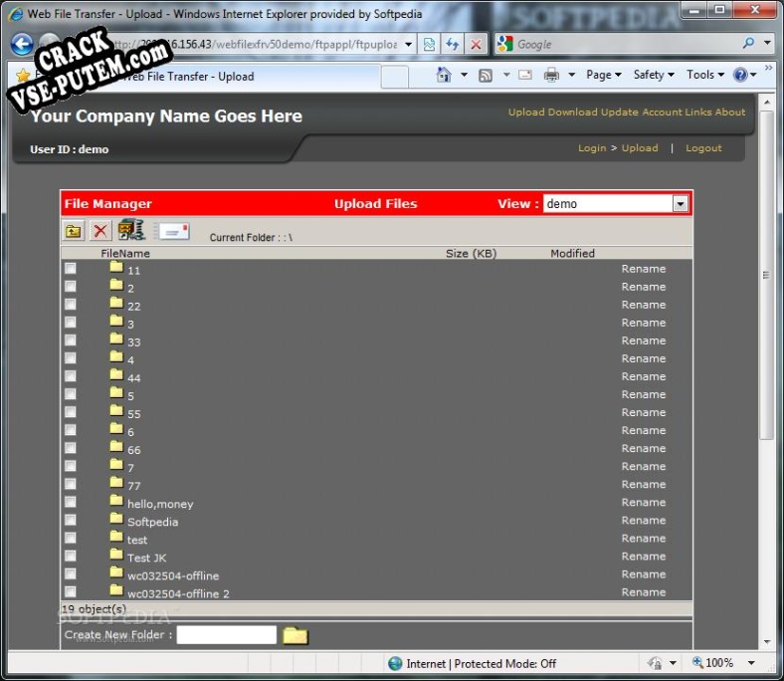Viewport: 784px width, 681px height.
Task: Open the Tools menu
Action: tap(705, 75)
